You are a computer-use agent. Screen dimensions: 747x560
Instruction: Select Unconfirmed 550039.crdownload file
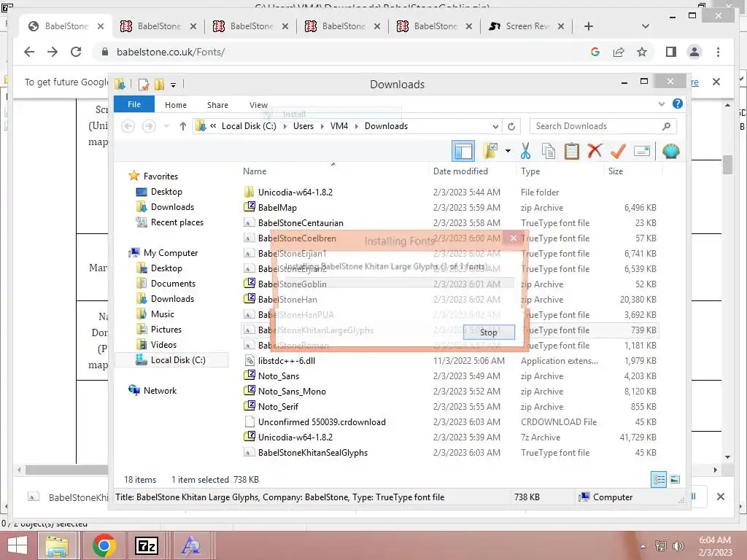(322, 422)
